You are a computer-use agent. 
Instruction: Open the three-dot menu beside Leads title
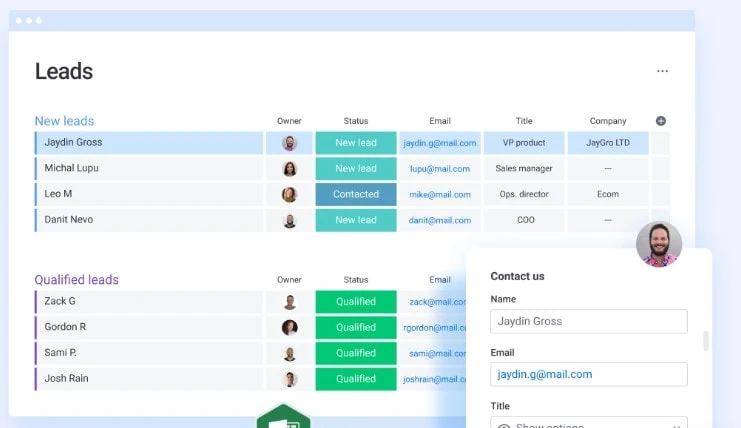point(662,71)
